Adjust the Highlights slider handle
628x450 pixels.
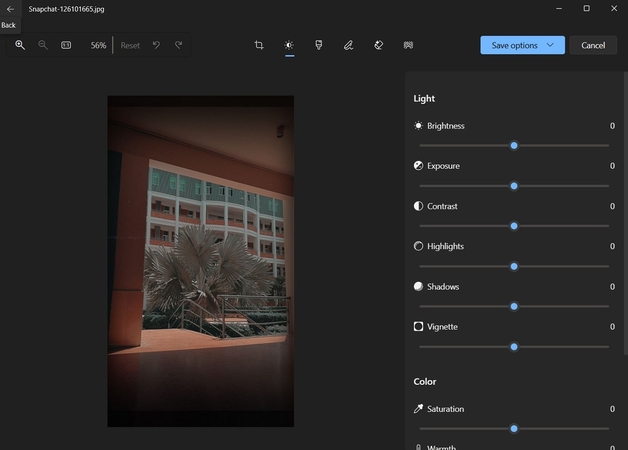[514, 266]
